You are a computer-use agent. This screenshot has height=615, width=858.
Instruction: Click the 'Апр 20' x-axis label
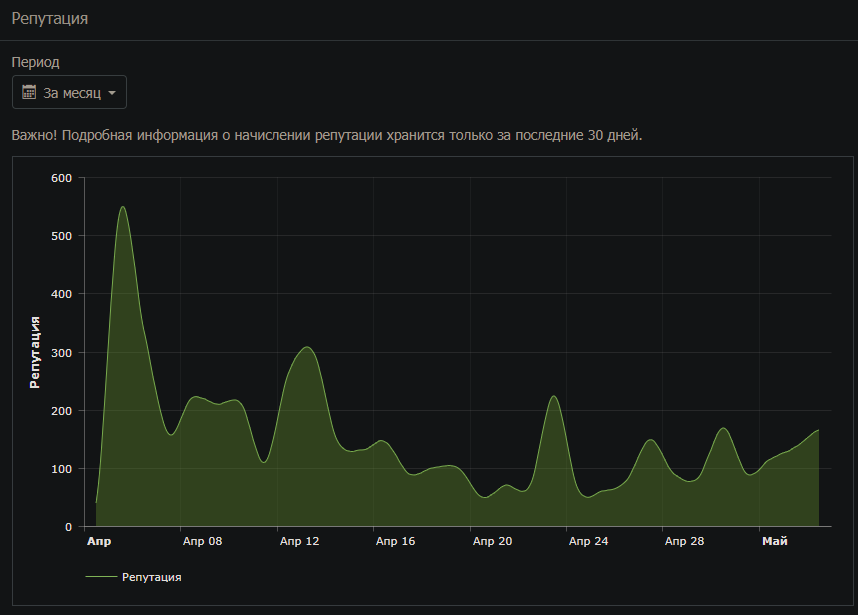[x=491, y=541]
